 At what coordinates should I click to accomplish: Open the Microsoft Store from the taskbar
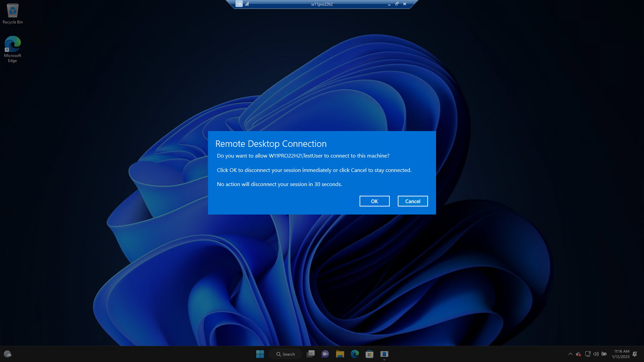click(x=370, y=354)
